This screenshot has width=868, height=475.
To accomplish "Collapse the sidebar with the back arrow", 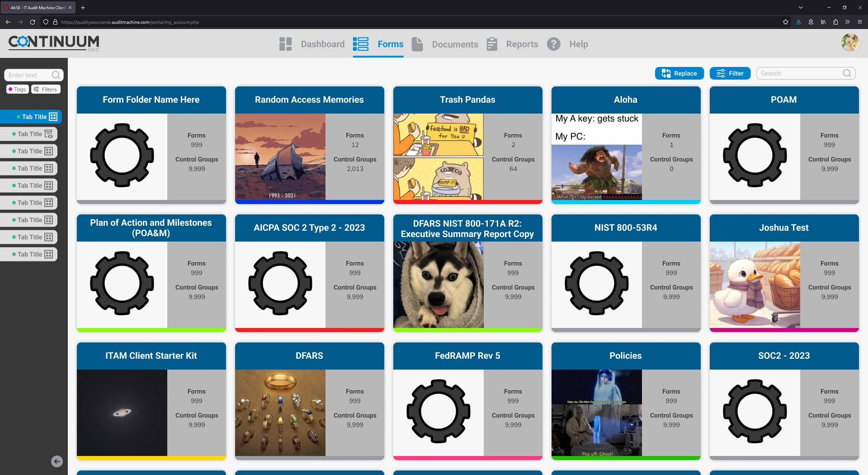I will tap(57, 461).
